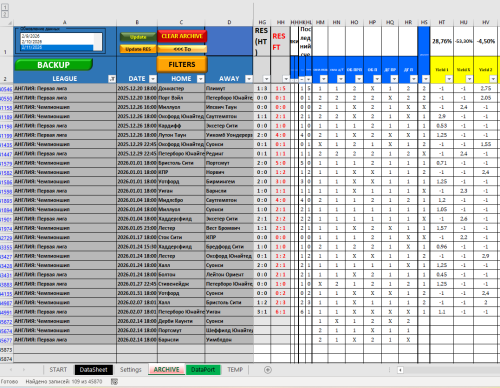This screenshot has height=388, width=500.
Task: Click outline level 1 button
Action: [5, 7]
